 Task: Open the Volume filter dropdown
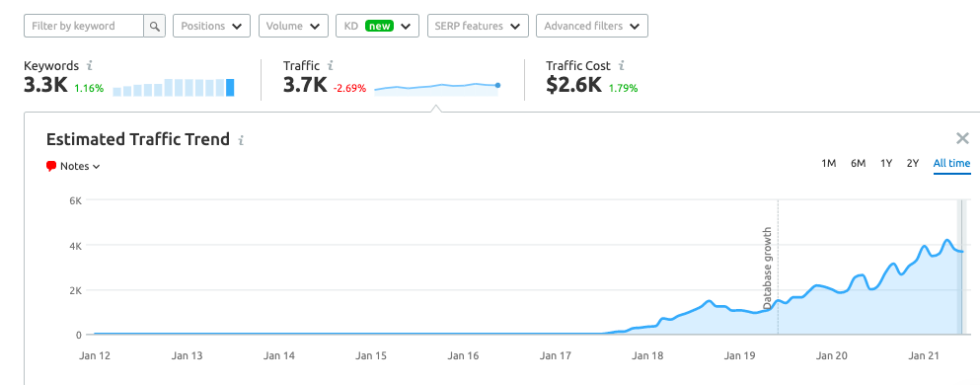[293, 27]
